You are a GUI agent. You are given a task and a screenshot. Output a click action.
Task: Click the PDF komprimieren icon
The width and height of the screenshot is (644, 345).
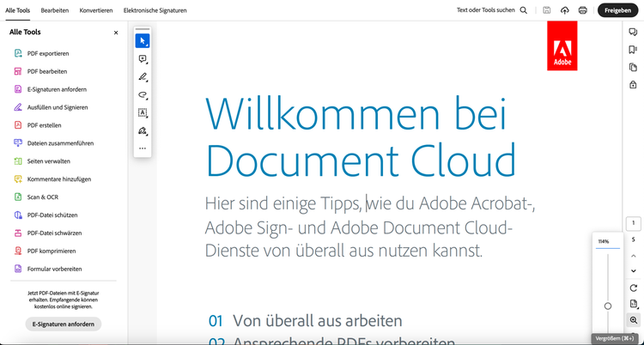(18, 251)
